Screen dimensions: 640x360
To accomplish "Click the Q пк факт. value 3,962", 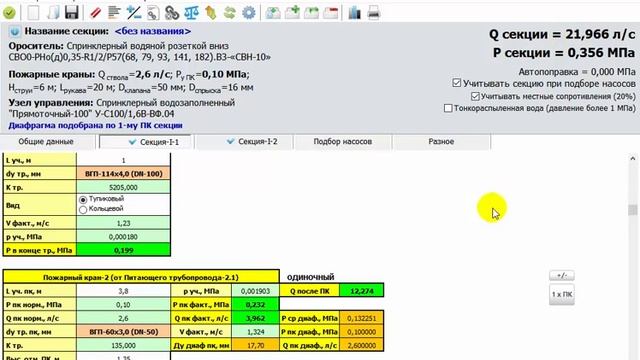I will coord(256,318).
